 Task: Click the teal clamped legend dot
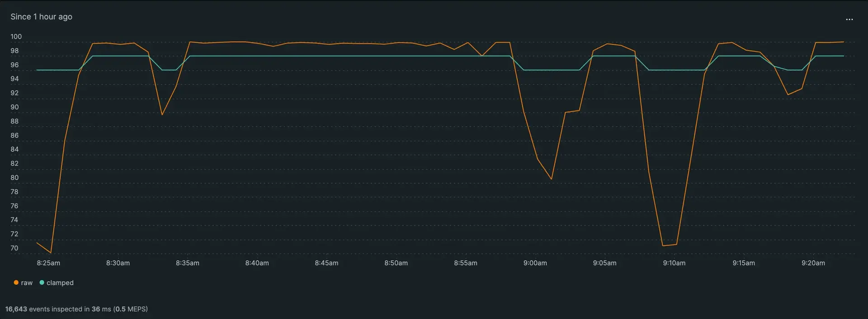(42, 283)
